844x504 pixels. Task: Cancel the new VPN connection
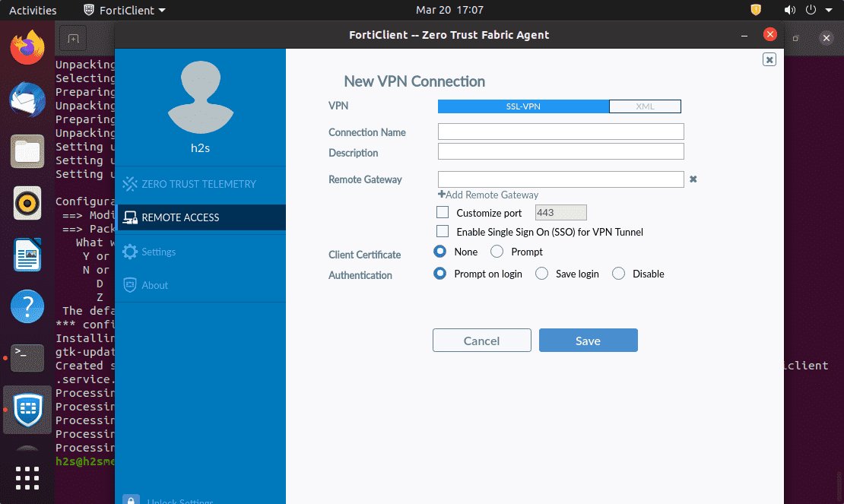481,340
